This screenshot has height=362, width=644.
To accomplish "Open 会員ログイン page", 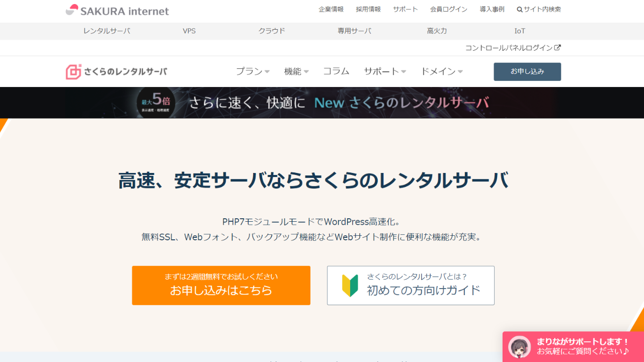I will point(449,10).
